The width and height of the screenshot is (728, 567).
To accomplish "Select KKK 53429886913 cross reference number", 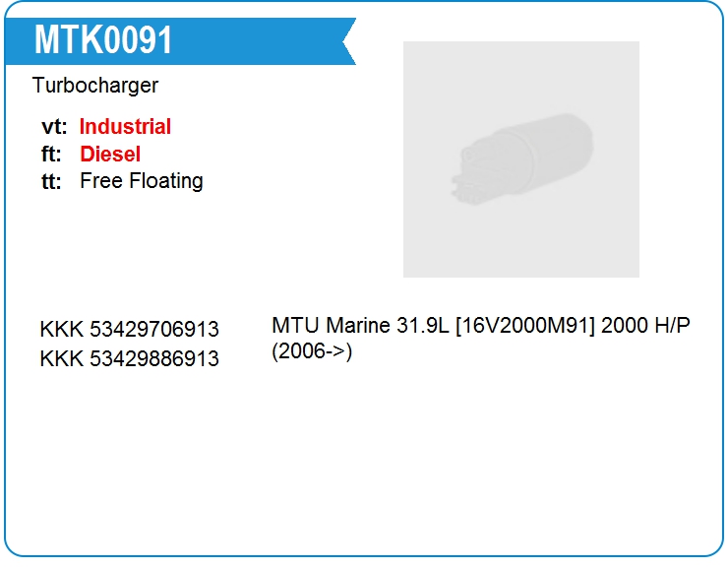I will tap(129, 358).
